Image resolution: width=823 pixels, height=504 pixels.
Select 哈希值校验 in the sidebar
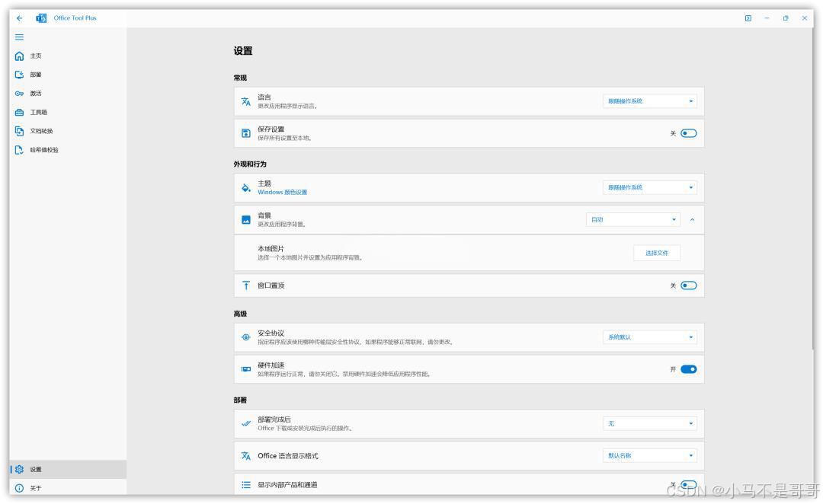pos(68,150)
